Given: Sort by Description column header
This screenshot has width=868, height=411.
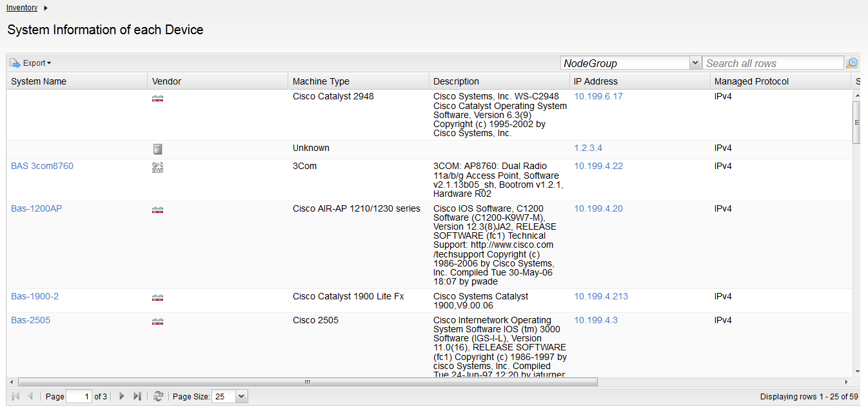Looking at the screenshot, I should (x=499, y=81).
